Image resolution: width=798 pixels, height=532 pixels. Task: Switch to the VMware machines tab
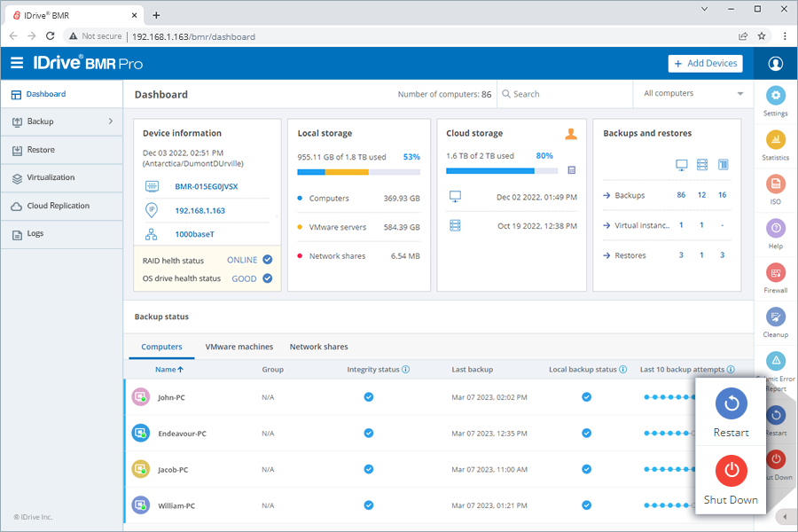[x=239, y=347]
